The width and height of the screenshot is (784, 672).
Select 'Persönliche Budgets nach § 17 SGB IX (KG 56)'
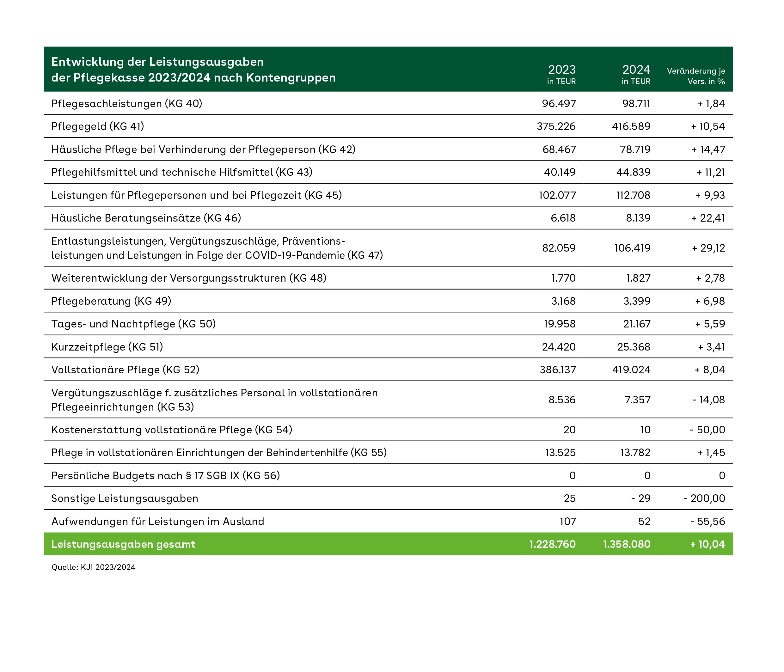(x=166, y=476)
